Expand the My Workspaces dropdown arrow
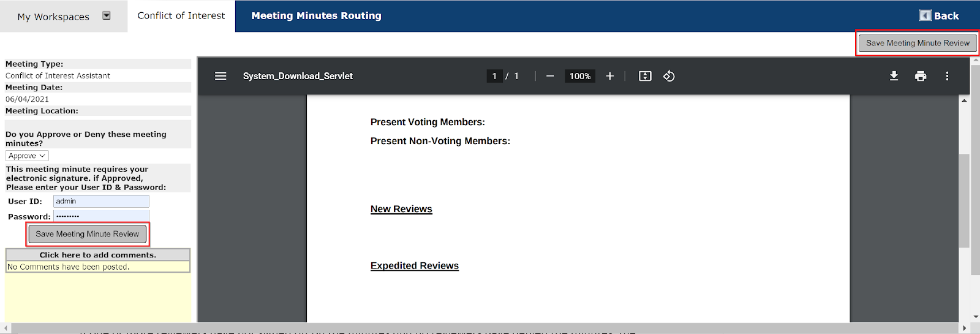Viewport: 980px width, 334px height. tap(107, 16)
